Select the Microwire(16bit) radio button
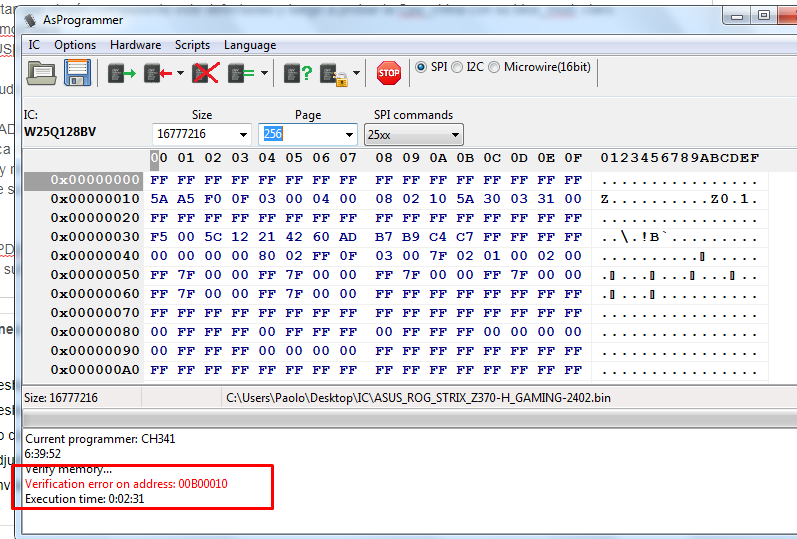This screenshot has width=797, height=539. click(494, 67)
